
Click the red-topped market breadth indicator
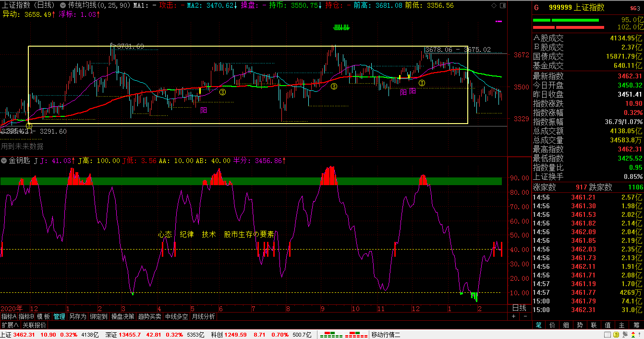pos(355,335)
